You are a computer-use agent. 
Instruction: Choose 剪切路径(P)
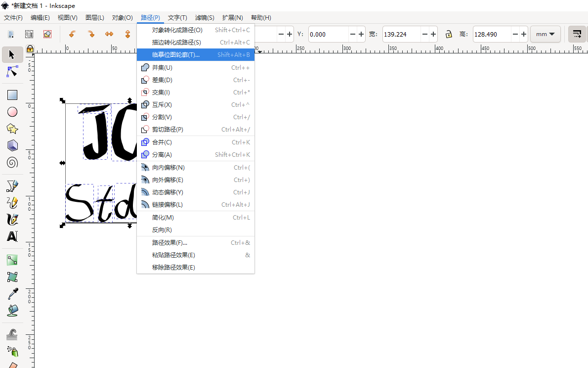point(196,130)
